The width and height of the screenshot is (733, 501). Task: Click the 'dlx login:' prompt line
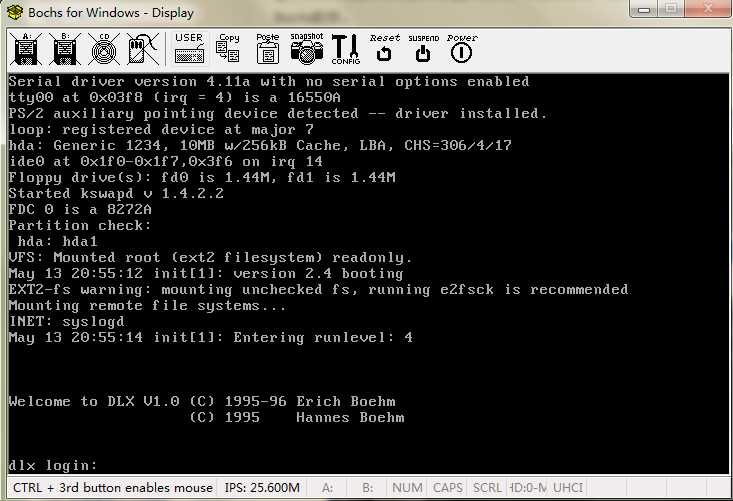(x=53, y=465)
